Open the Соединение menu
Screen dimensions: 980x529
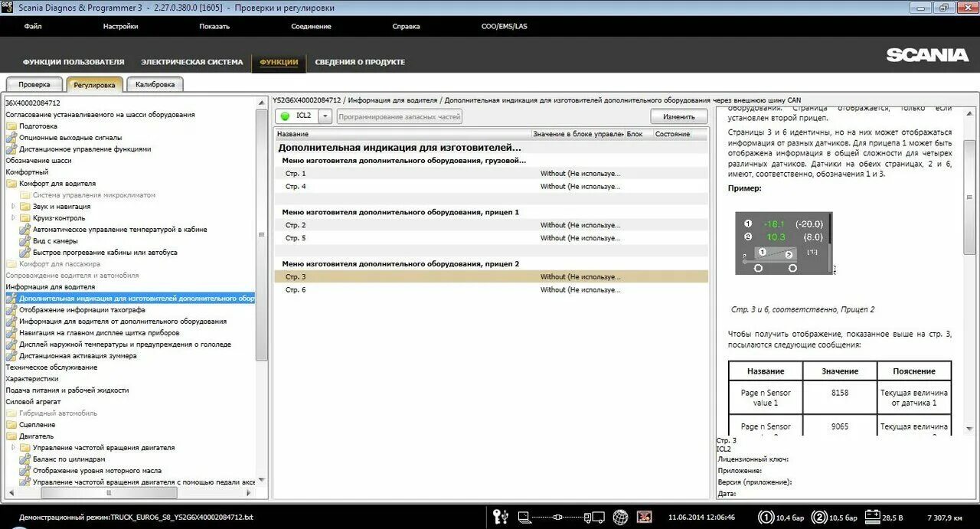click(311, 26)
